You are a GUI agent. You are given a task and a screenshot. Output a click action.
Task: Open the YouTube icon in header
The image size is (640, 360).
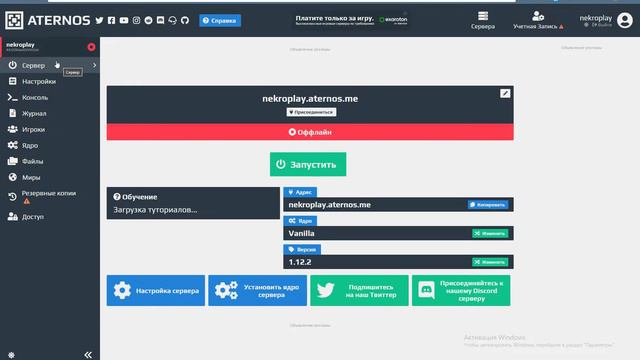coord(124,20)
